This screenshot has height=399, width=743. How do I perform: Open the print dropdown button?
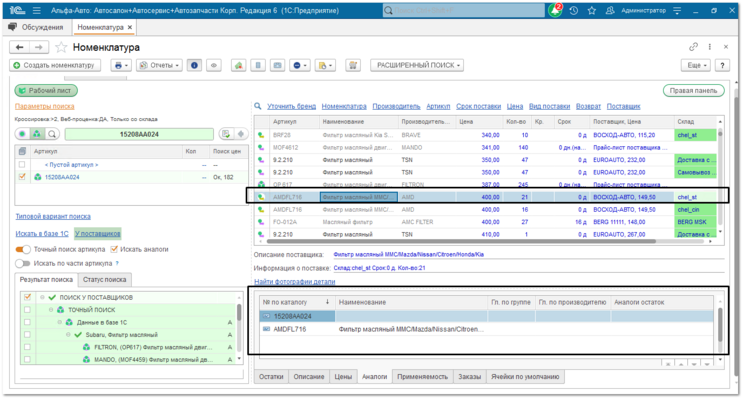click(x=121, y=65)
